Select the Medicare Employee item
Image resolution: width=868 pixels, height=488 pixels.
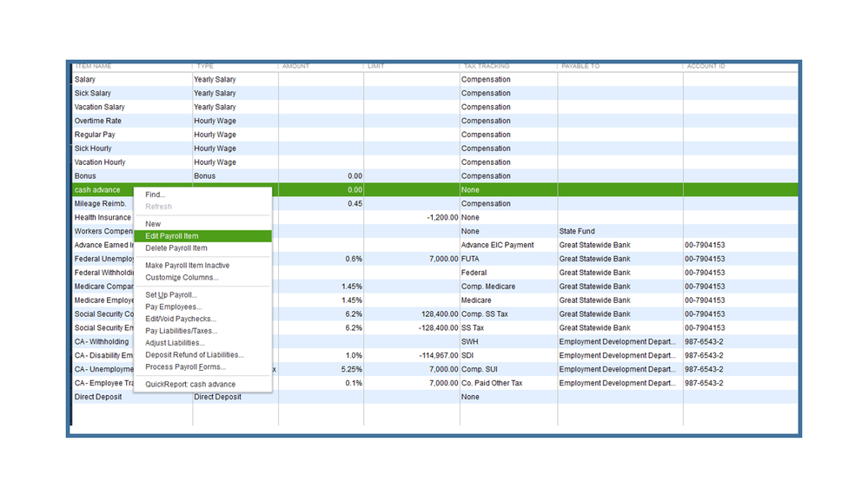pos(104,301)
